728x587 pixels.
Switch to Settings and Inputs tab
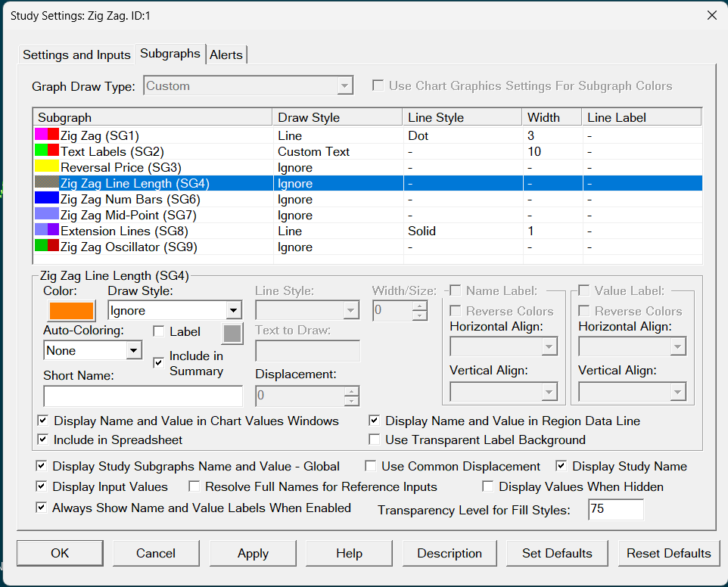point(76,54)
